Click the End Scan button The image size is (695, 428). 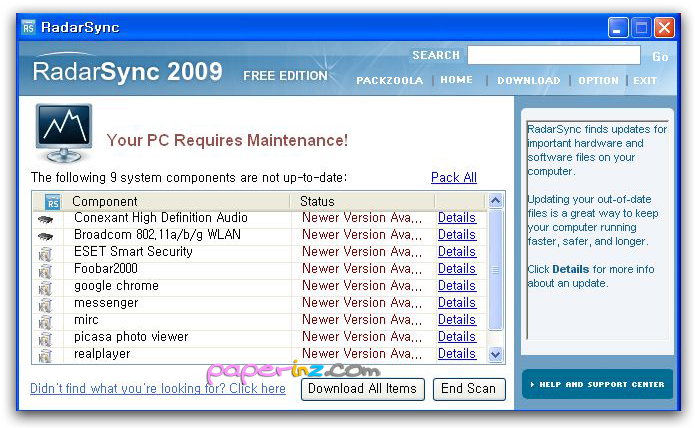[x=469, y=389]
